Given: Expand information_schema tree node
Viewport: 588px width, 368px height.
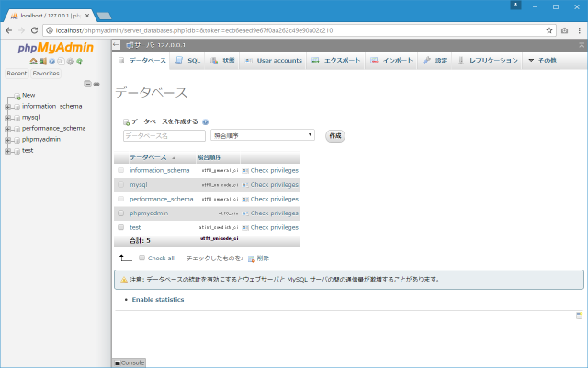Looking at the screenshot, I should coord(7,107).
